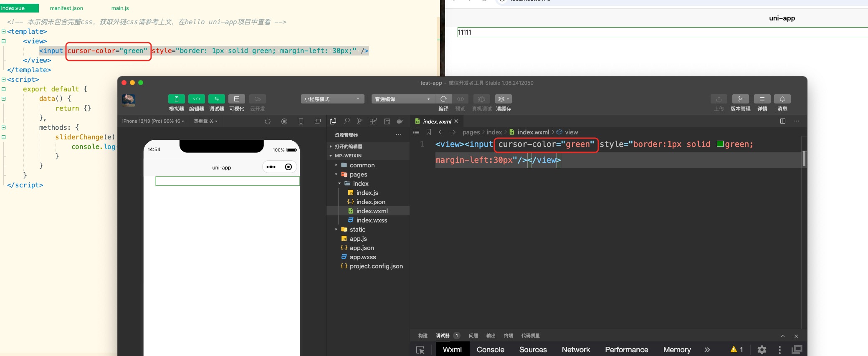Viewport: 868px width, 356px height.
Task: Select the Performance devtools tab
Action: click(627, 350)
